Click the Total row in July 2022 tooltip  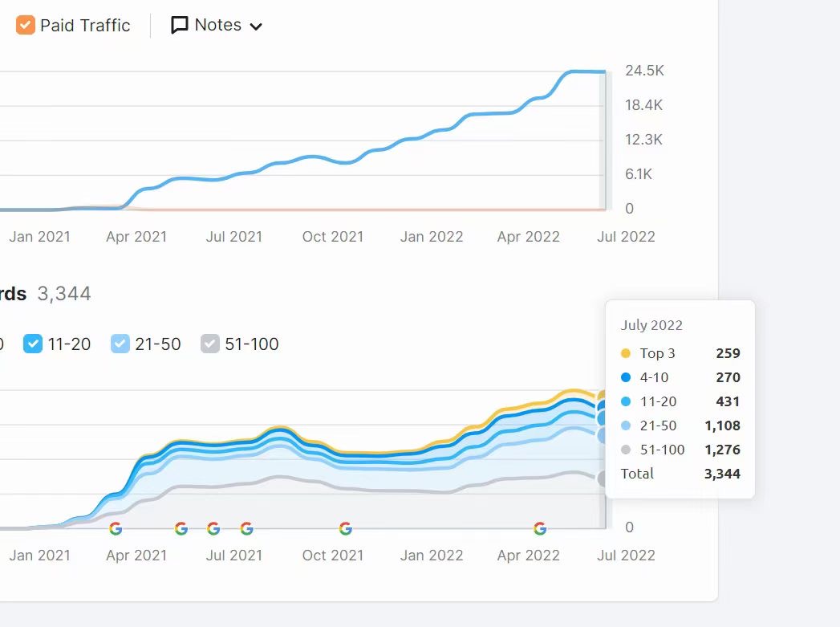[x=680, y=474]
